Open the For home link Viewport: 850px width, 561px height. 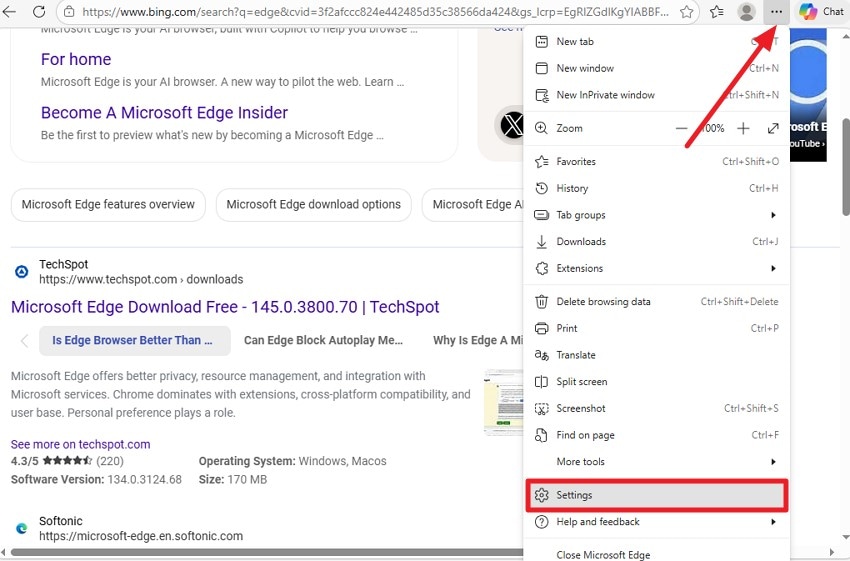pyautogui.click(x=76, y=59)
